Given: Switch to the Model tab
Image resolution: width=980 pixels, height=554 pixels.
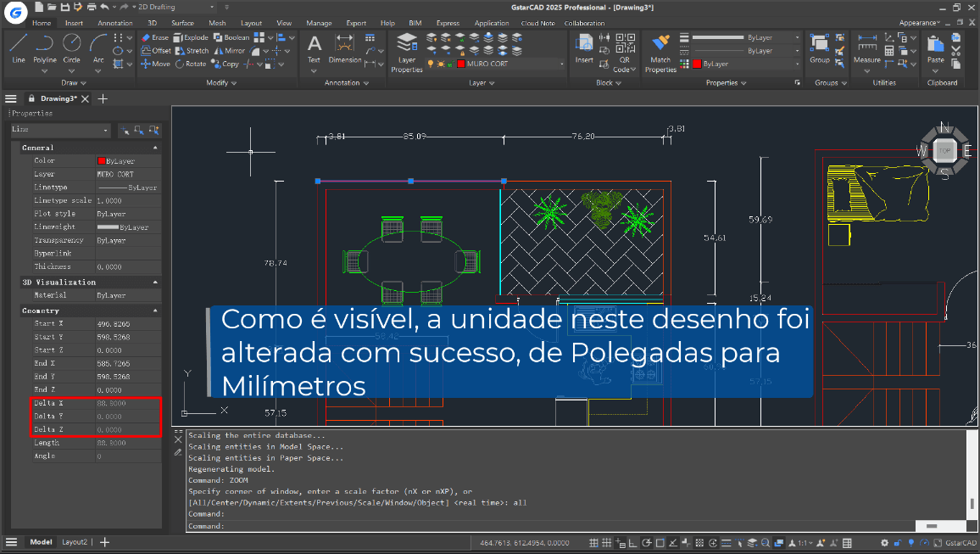Looking at the screenshot, I should 42,542.
